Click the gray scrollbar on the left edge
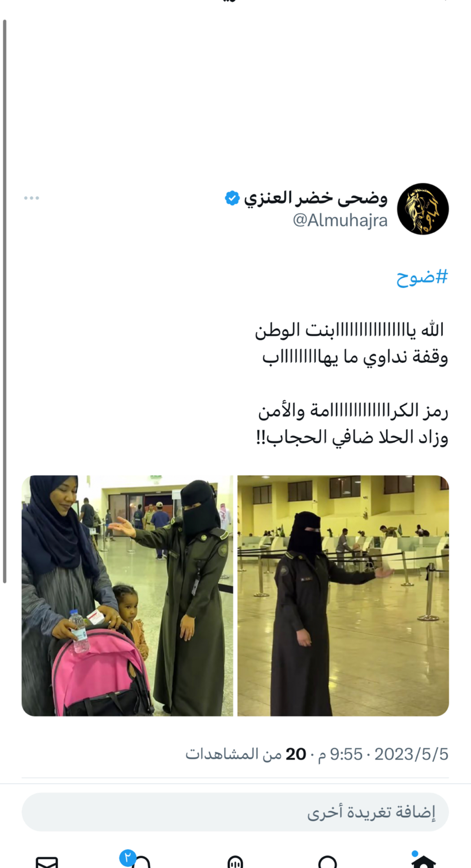This screenshot has height=868, width=471. point(5,301)
